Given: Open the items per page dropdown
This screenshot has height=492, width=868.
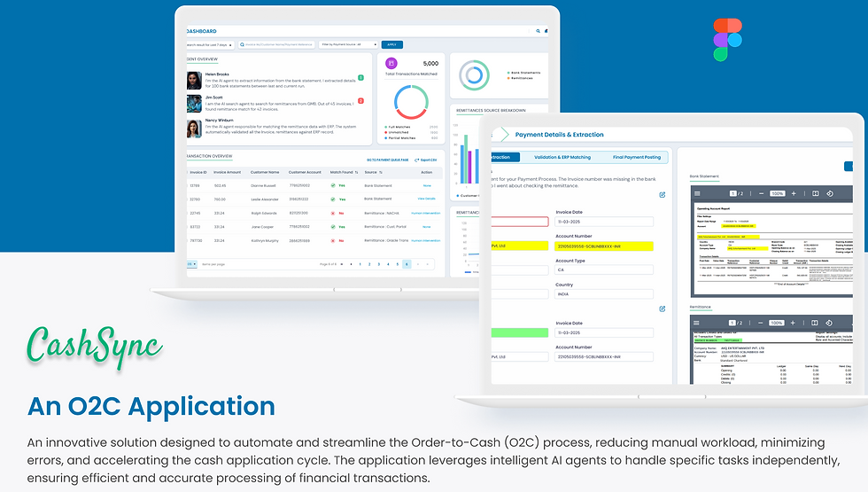Looking at the screenshot, I should (x=191, y=264).
